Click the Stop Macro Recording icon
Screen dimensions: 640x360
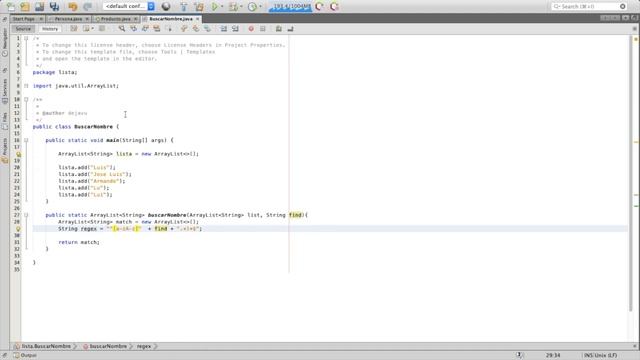point(262,29)
